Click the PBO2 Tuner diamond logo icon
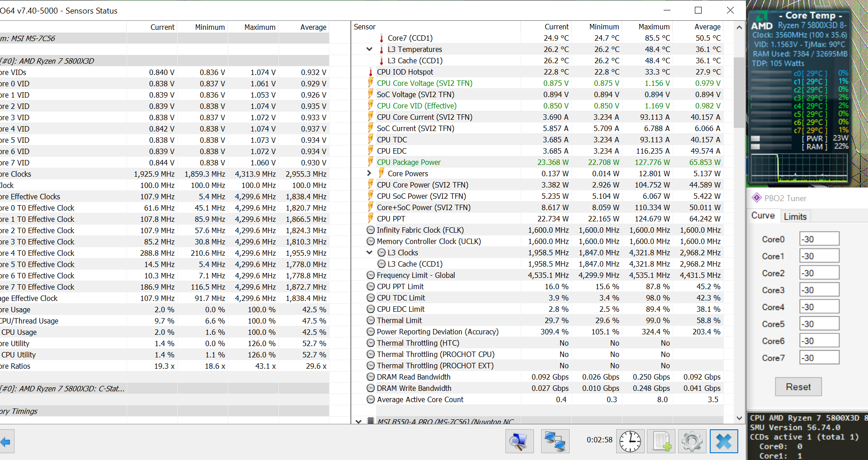 click(756, 198)
